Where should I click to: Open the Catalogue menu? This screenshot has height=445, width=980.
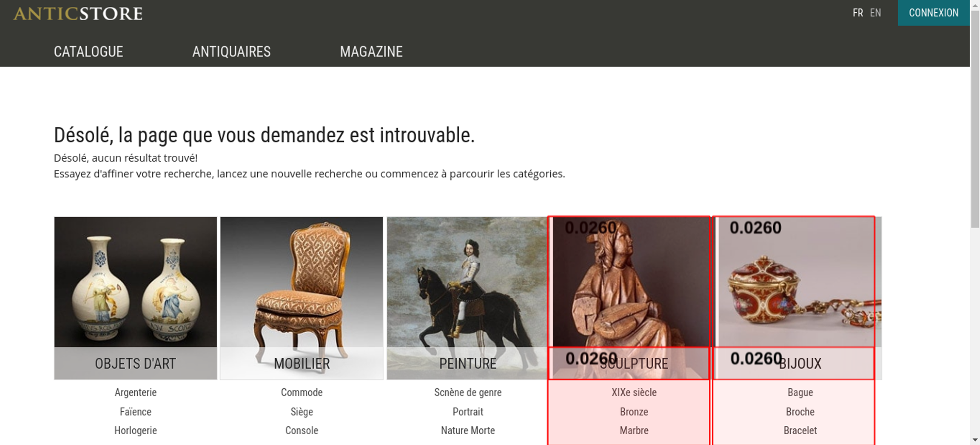tap(88, 51)
